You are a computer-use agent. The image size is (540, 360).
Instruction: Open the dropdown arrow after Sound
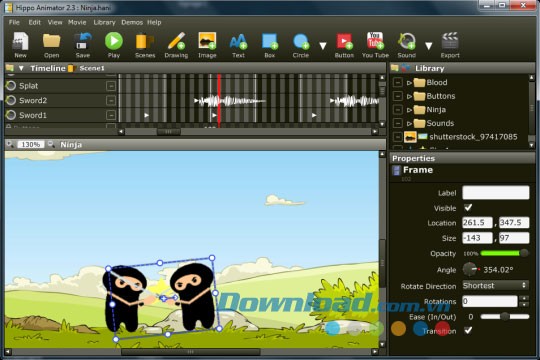428,46
